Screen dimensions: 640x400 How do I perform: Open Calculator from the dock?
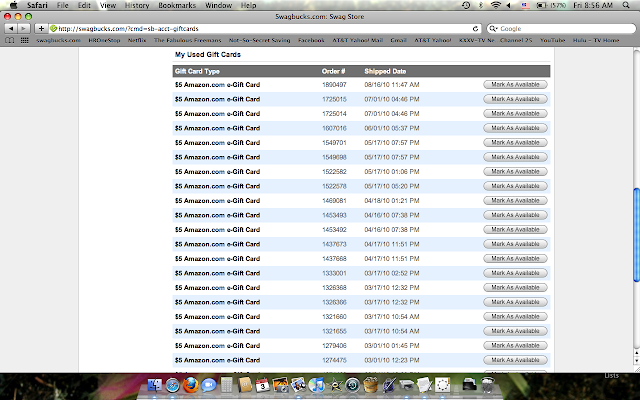tap(226, 384)
